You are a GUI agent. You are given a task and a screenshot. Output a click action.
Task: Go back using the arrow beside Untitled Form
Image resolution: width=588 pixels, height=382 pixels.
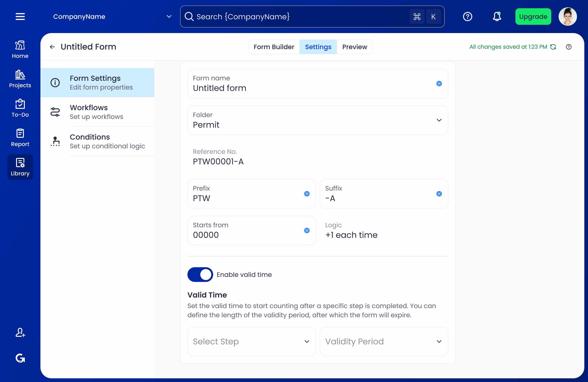[52, 47]
